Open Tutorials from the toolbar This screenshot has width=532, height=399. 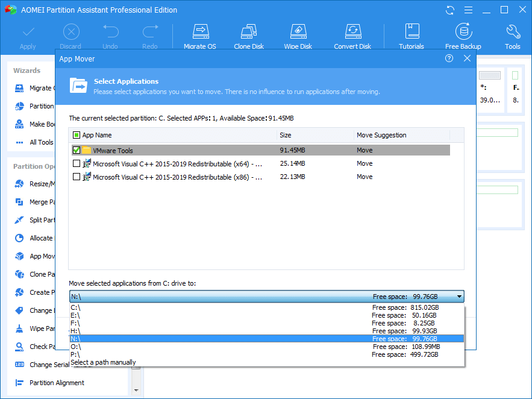click(412, 35)
